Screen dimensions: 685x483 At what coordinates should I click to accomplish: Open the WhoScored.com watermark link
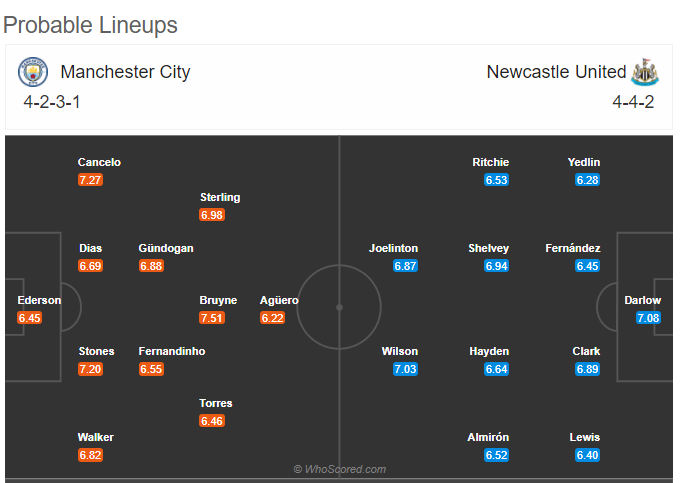click(340, 469)
